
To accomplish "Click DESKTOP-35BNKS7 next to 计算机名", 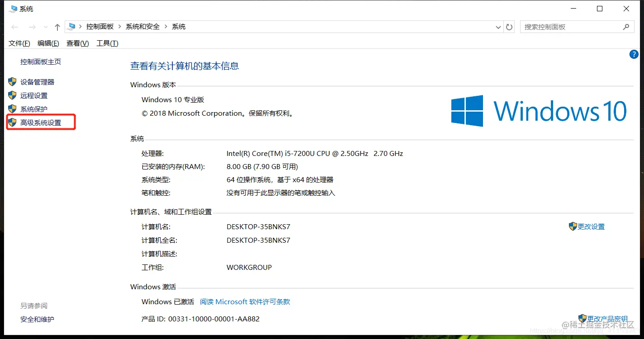I will pyautogui.click(x=259, y=226).
